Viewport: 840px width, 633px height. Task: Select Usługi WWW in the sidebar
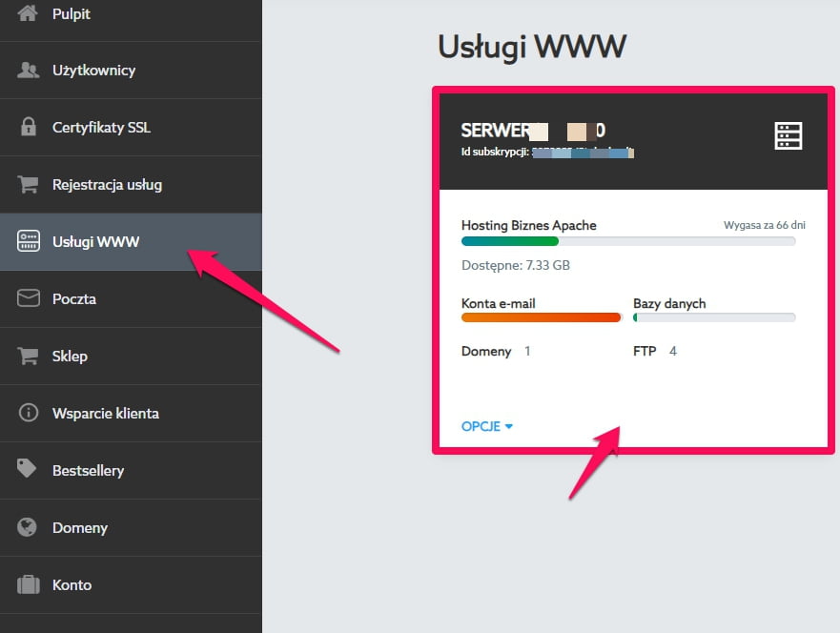131,242
